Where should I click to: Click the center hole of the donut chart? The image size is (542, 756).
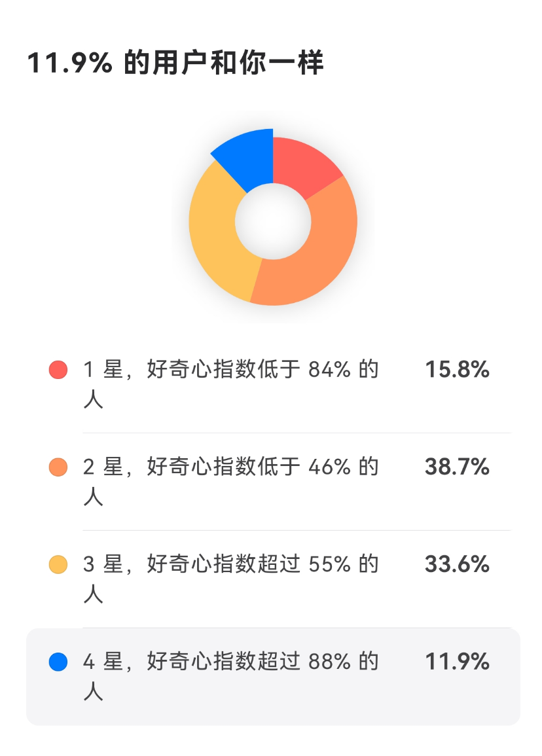273,221
